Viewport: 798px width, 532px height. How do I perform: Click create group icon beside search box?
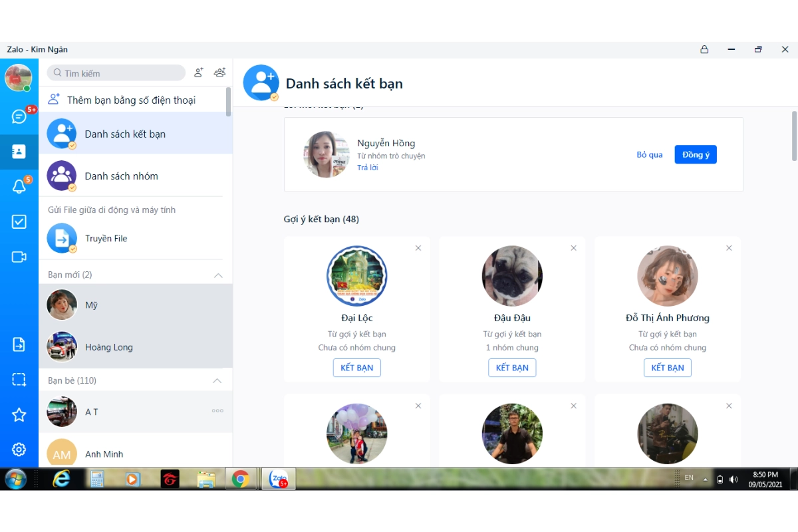[219, 73]
